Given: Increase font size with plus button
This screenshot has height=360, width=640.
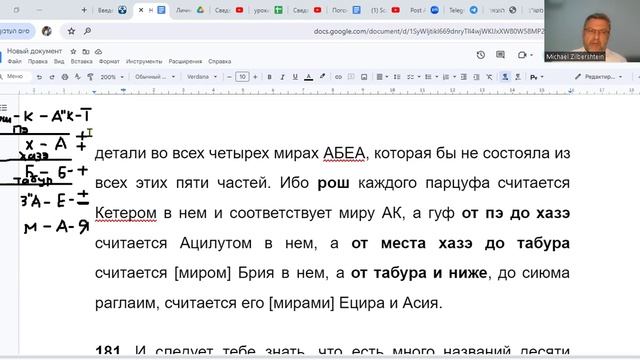Looking at the screenshot, I should [x=255, y=77].
